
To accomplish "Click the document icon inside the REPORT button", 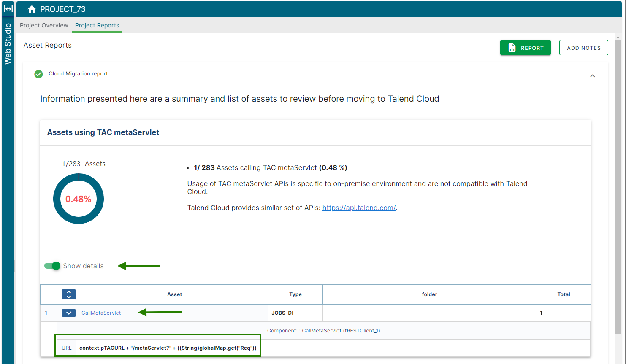I will point(512,48).
